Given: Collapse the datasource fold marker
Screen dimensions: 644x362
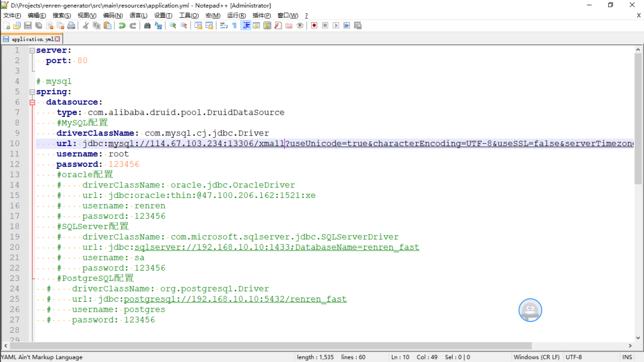Looking at the screenshot, I should click(x=32, y=102).
